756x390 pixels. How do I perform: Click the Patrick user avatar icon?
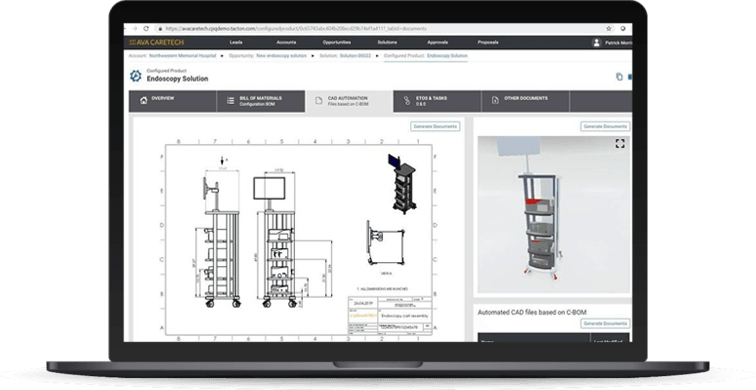click(x=596, y=42)
